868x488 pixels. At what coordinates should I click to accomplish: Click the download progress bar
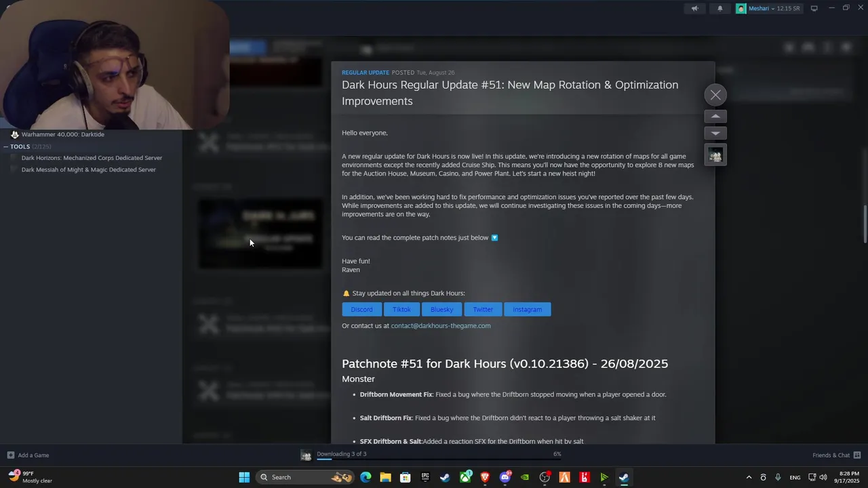[439, 460]
